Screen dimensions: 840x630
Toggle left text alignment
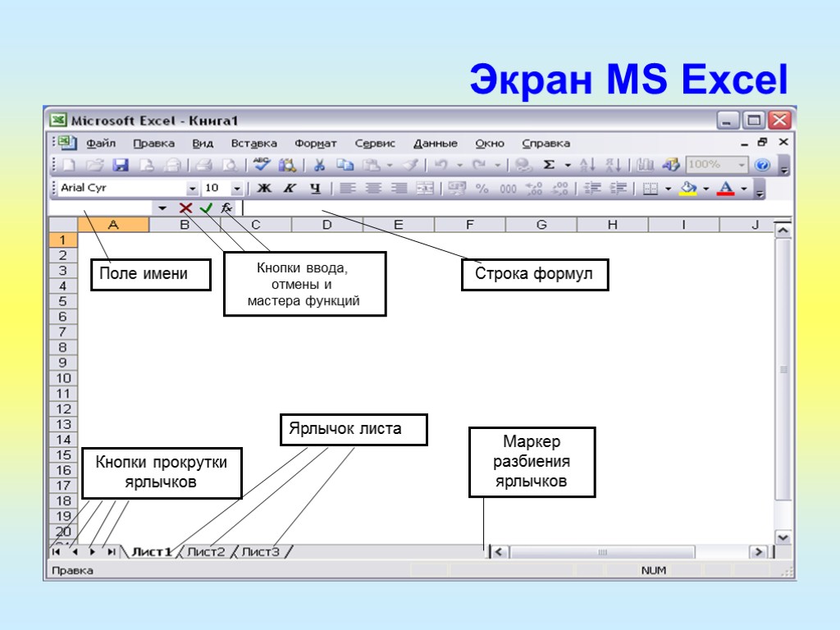pyautogui.click(x=348, y=189)
